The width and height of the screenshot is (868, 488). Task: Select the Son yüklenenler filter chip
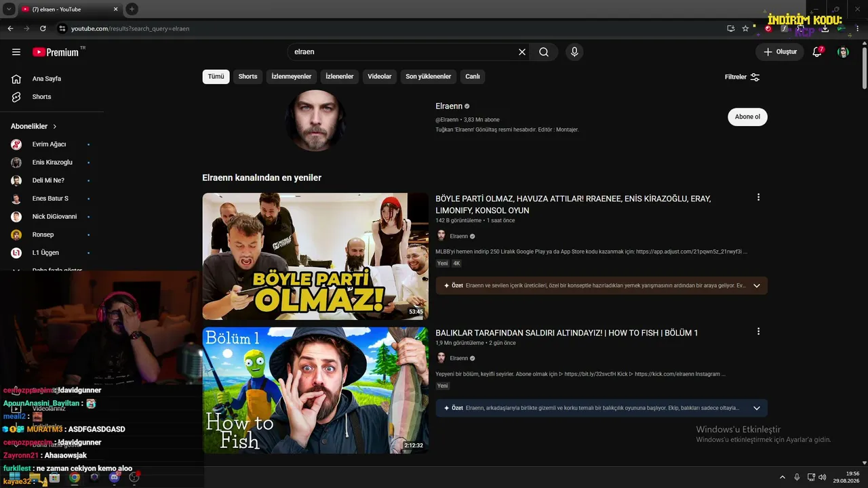[429, 77]
